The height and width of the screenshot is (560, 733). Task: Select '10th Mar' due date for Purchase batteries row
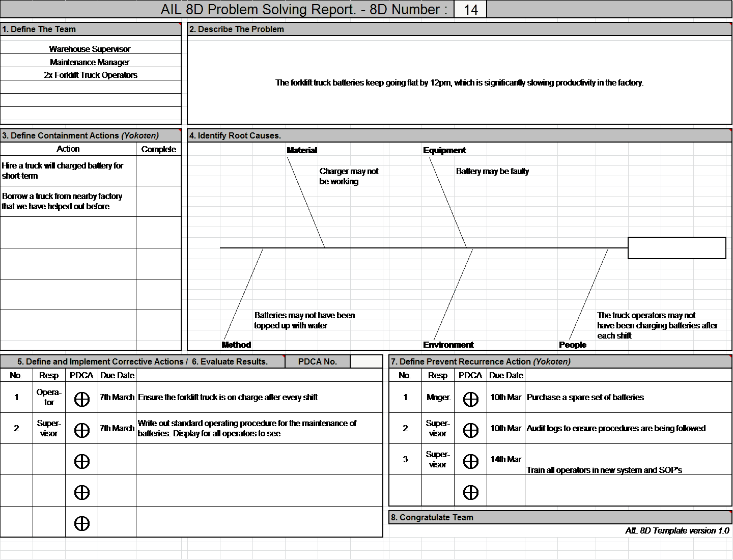pyautogui.click(x=506, y=397)
